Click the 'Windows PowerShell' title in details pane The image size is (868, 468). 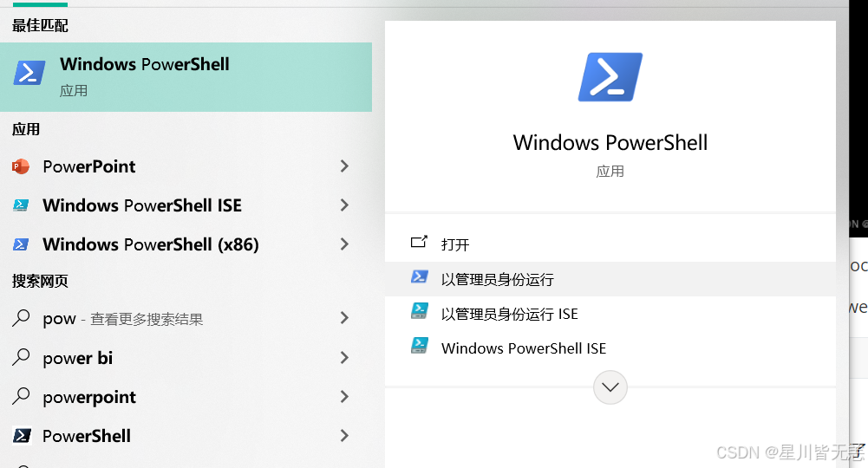click(610, 143)
